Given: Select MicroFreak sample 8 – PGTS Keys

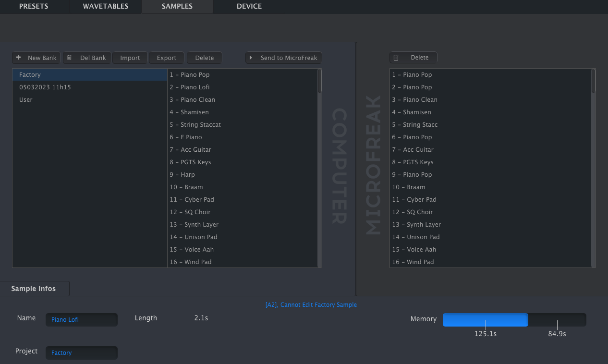Looking at the screenshot, I should coord(490,162).
